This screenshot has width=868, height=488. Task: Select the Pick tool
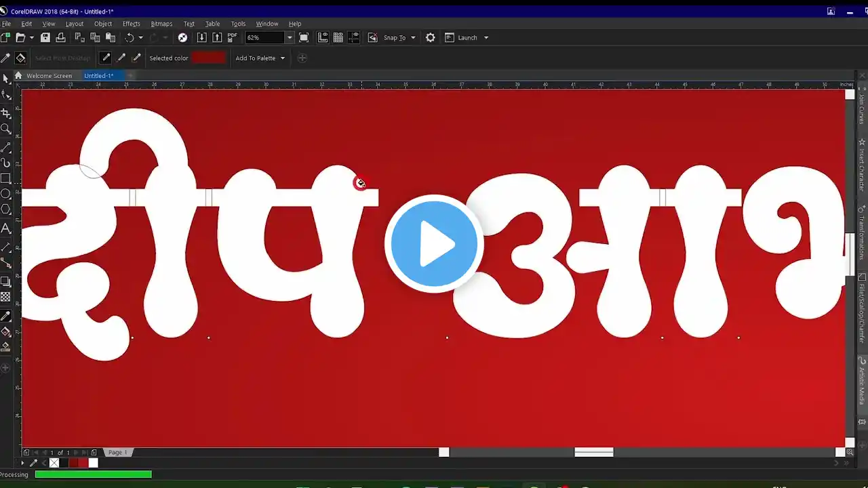click(6, 77)
